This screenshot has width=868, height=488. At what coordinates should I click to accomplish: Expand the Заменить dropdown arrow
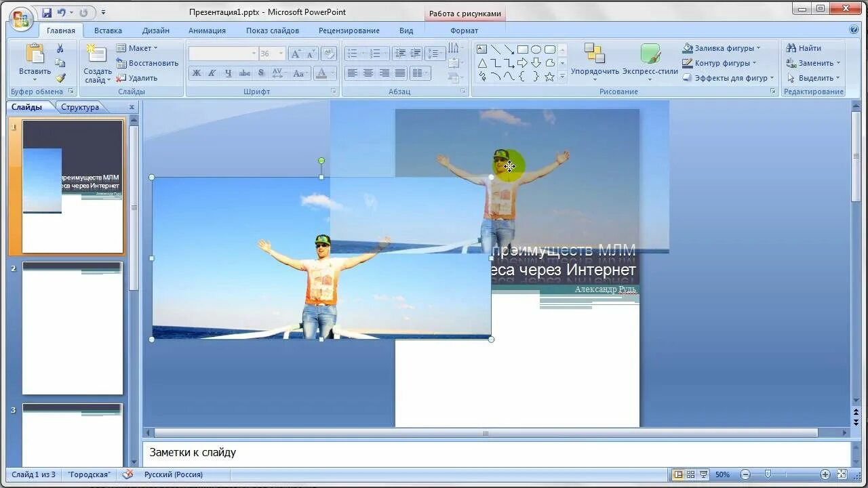coord(838,63)
